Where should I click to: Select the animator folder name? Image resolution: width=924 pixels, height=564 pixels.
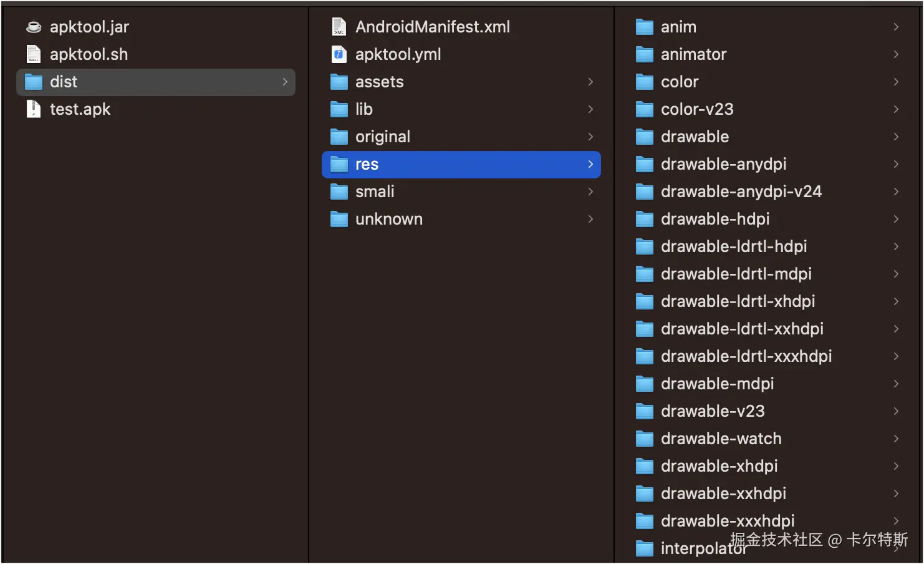click(x=693, y=54)
